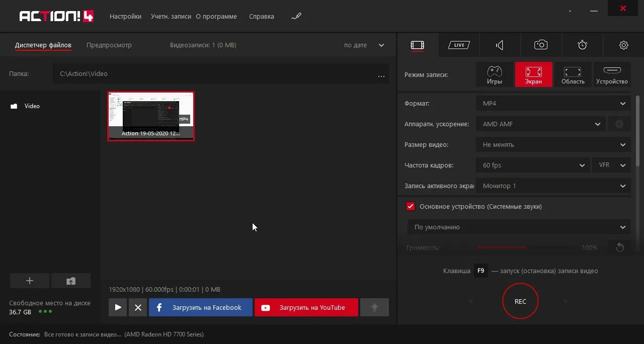Open the Размер видео dropdown
This screenshot has height=344, width=644.
coord(553,144)
